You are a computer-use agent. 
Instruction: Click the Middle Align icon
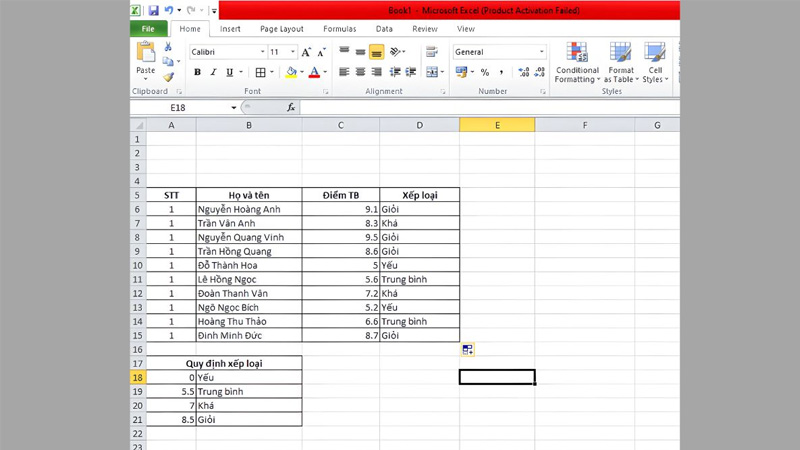coord(360,52)
